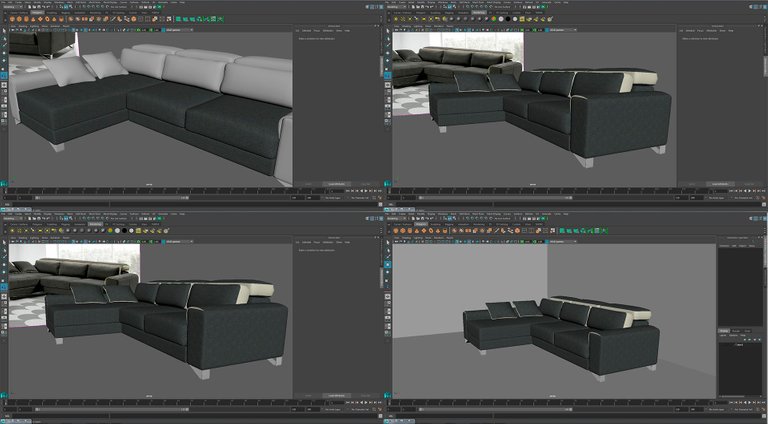768x424 pixels.
Task: Switch to the Polygons shelf tab in white-sofa window
Action: (38, 12)
